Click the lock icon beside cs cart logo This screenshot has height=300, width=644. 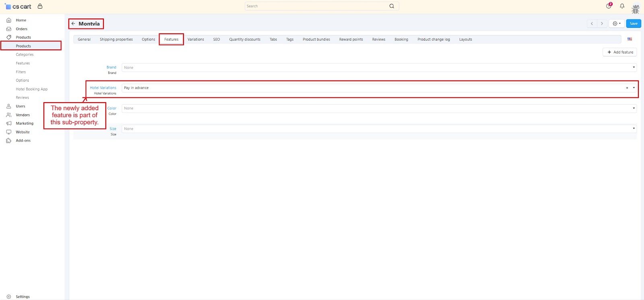coord(40,6)
